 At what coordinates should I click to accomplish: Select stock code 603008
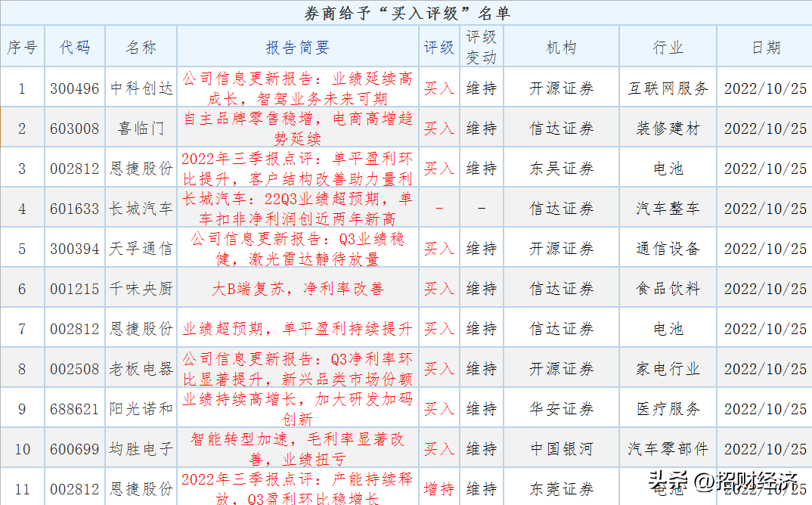pyautogui.click(x=75, y=128)
